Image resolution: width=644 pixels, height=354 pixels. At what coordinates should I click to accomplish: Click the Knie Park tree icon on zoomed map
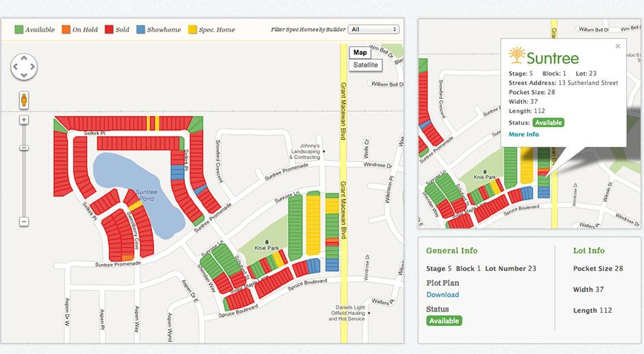coord(485,172)
